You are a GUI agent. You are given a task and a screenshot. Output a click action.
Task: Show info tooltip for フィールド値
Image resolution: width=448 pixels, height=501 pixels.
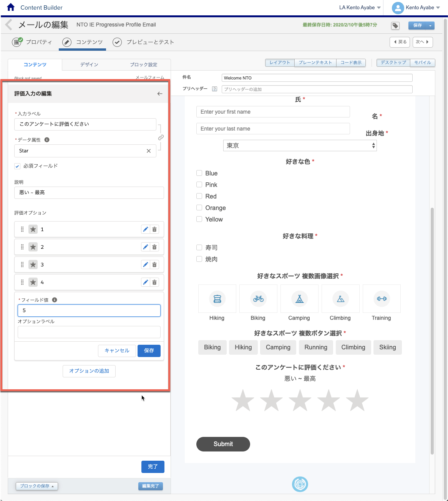(x=55, y=300)
